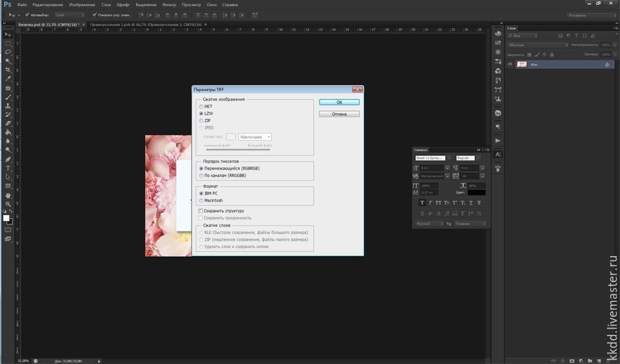The width and height of the screenshot is (620, 364).
Task: Hide the Фон layer via eye icon
Action: tap(510, 64)
